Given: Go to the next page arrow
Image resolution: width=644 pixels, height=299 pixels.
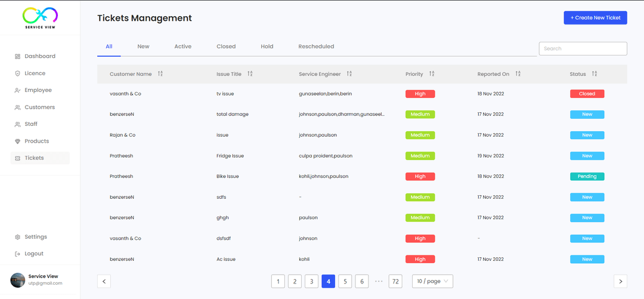Looking at the screenshot, I should point(620,281).
